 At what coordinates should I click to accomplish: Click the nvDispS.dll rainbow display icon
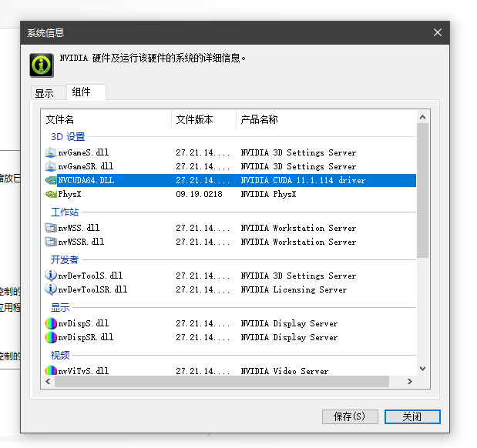(51, 323)
